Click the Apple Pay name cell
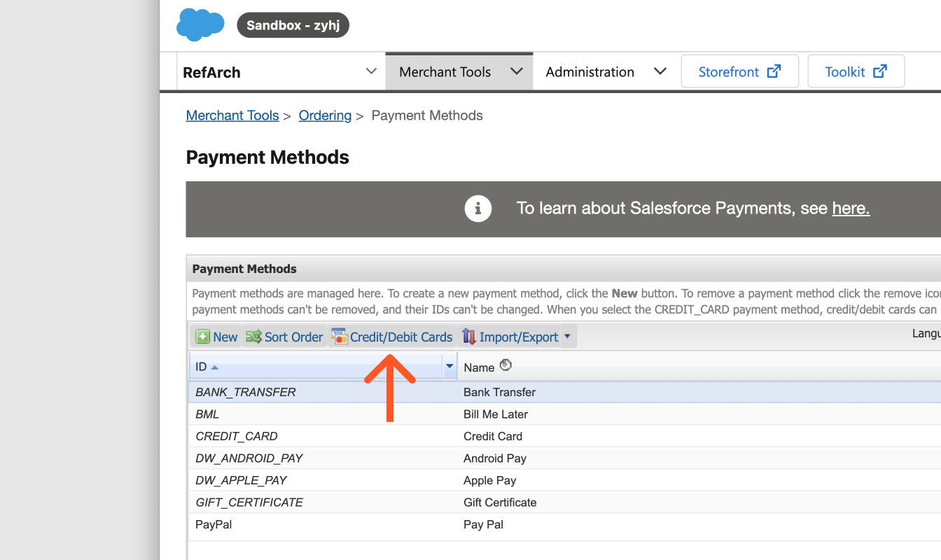The width and height of the screenshot is (941, 560). pyautogui.click(x=489, y=480)
